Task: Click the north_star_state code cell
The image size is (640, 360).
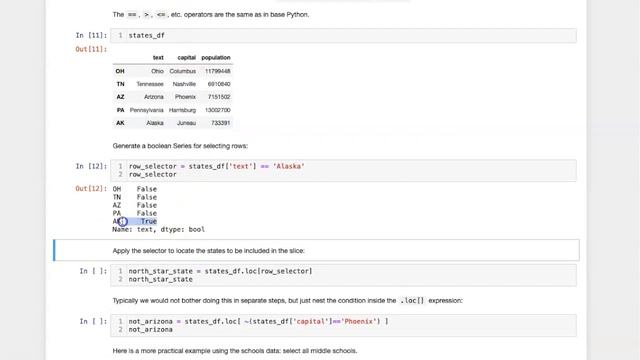Action: click(343, 275)
